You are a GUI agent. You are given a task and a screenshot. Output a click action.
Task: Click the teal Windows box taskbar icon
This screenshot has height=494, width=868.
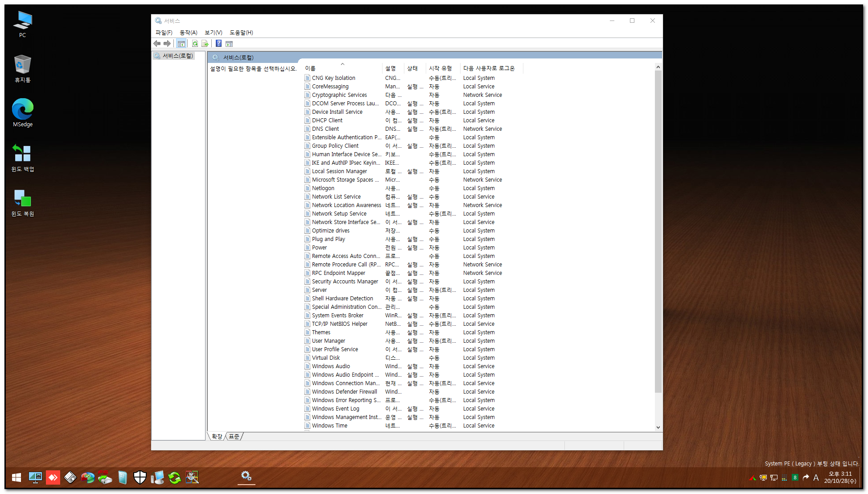[123, 477]
